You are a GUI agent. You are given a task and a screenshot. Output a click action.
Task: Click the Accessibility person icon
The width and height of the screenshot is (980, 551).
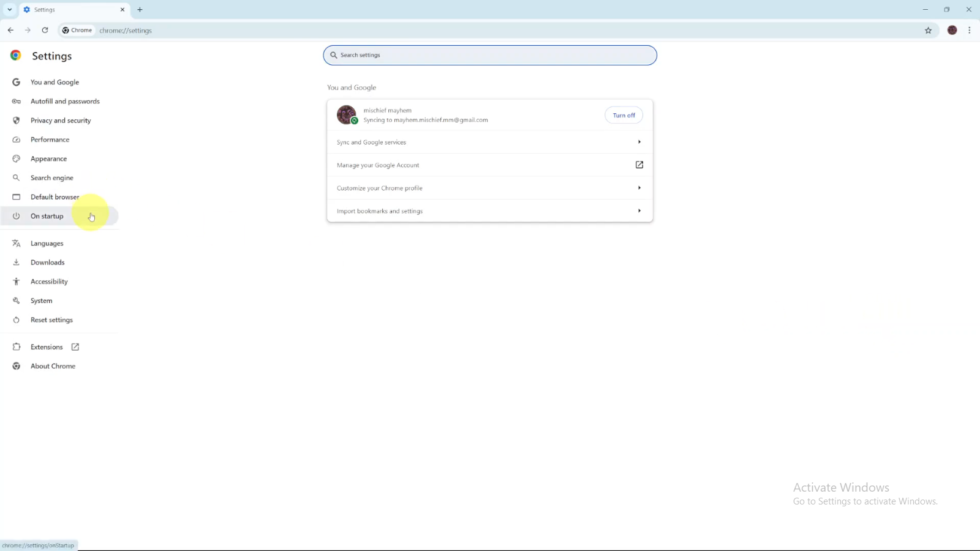(17, 282)
